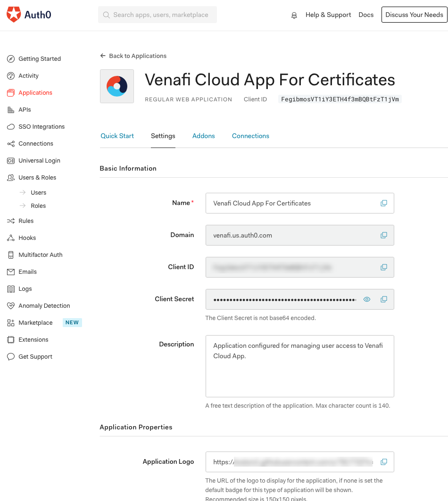The height and width of the screenshot is (501, 448).
Task: Open Help & Support
Action: 328,15
